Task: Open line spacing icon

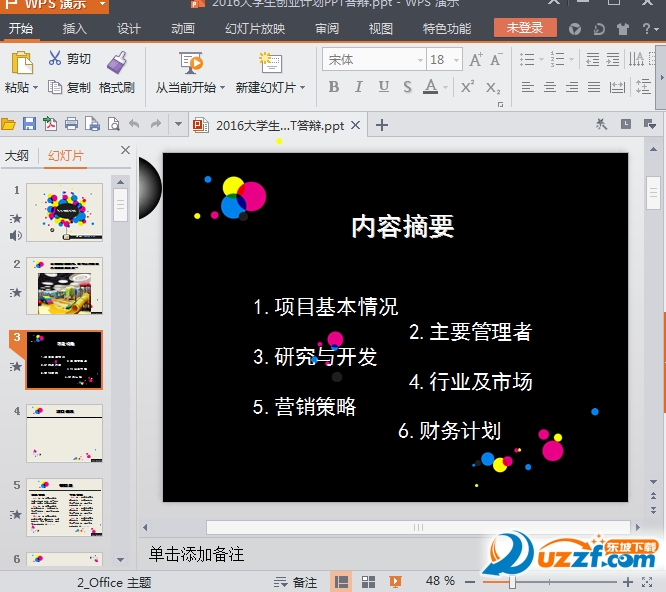Action: coord(643,87)
